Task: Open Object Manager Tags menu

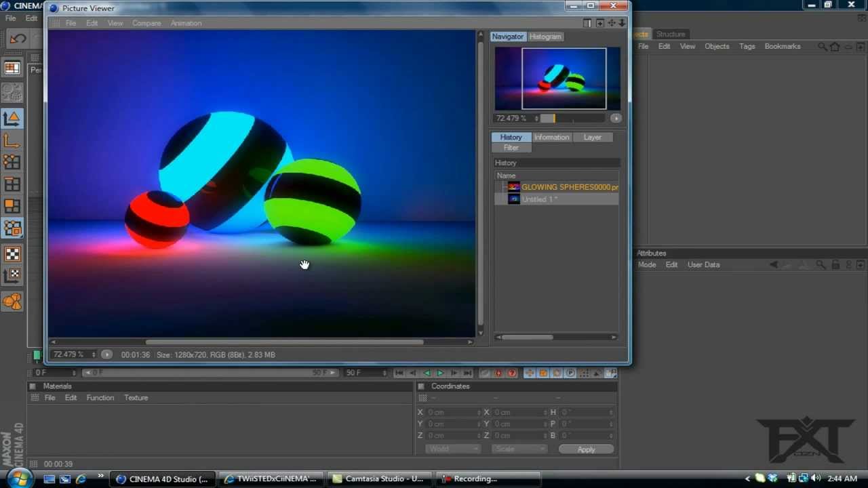Action: click(x=747, y=47)
